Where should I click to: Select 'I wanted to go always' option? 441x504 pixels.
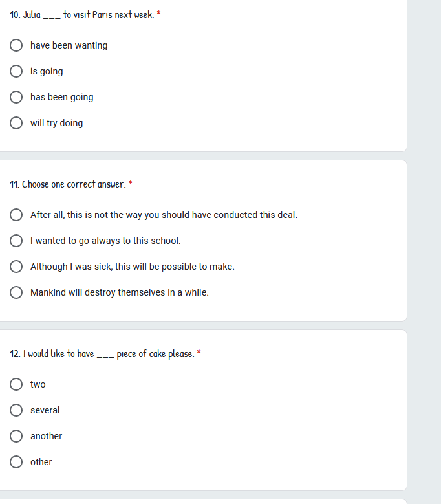click(16, 241)
